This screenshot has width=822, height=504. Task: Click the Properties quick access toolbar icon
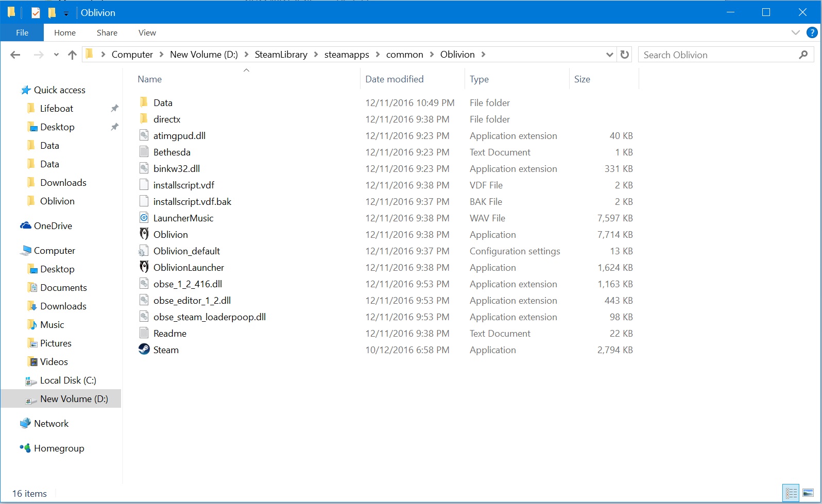click(x=36, y=12)
